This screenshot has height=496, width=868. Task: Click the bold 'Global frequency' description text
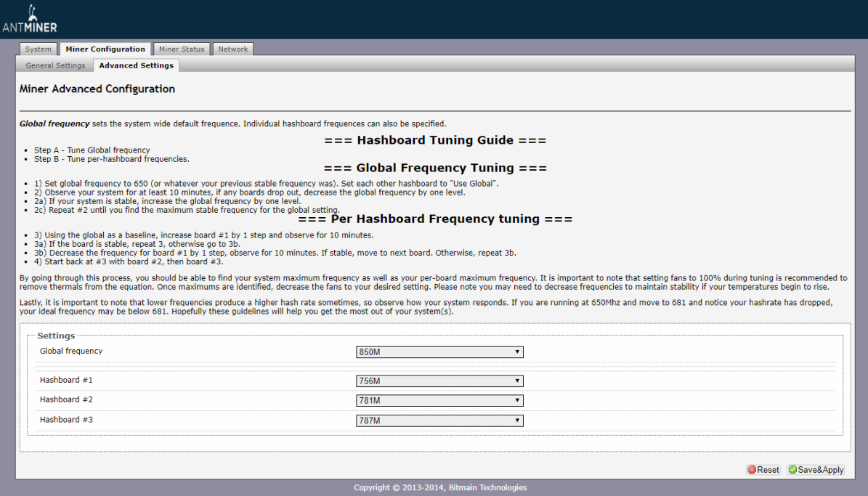click(x=54, y=123)
